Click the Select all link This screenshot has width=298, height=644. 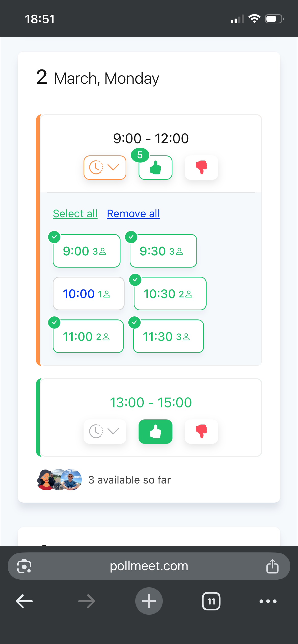click(75, 214)
